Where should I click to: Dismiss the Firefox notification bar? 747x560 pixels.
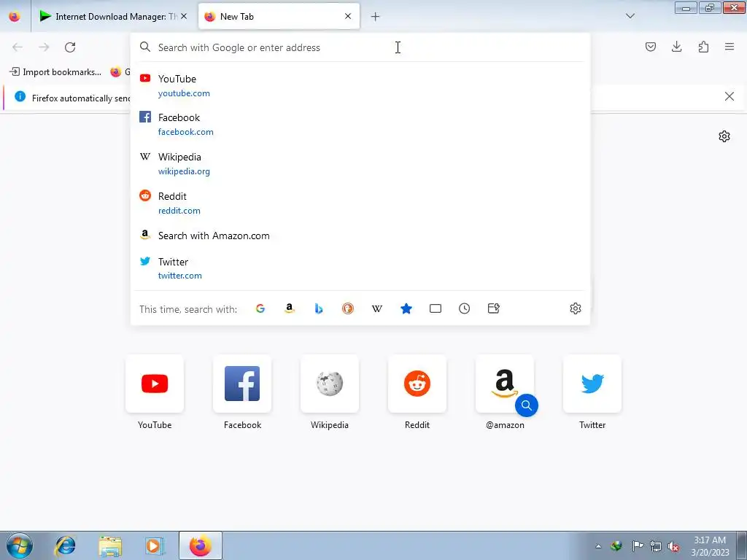point(729,97)
